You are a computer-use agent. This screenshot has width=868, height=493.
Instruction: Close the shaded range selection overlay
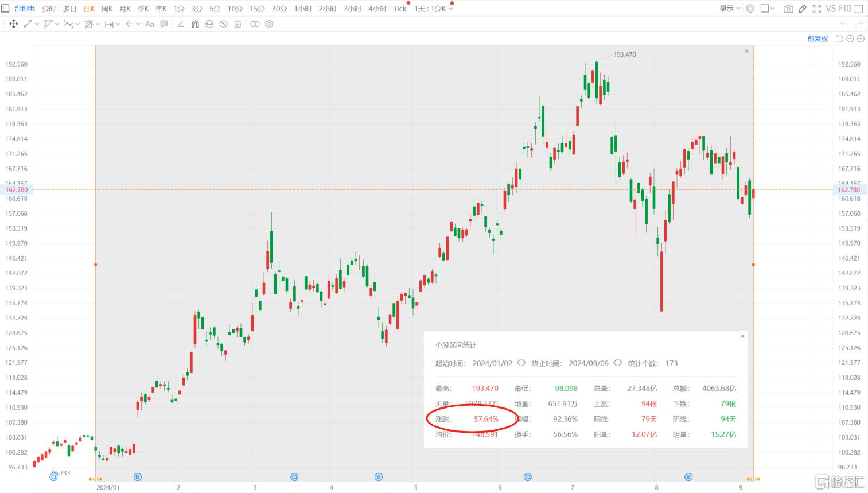tap(746, 51)
